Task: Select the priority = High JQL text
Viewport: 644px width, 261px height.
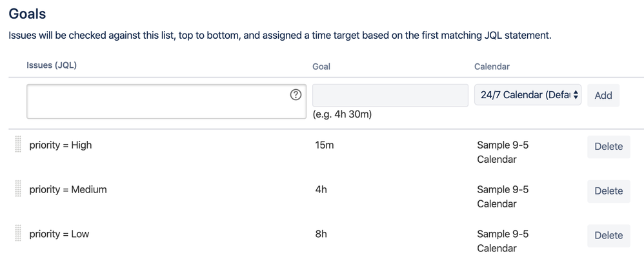Action: (61, 145)
